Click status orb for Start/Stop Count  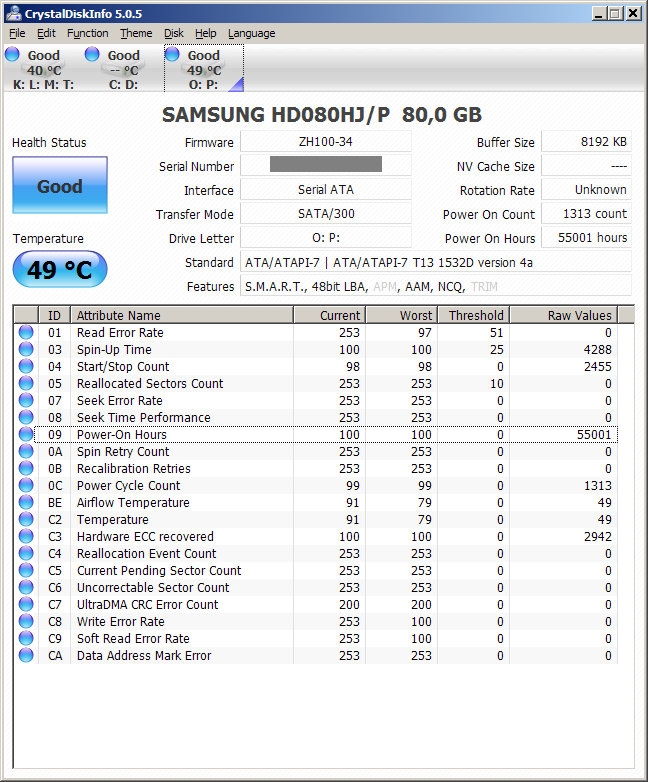[26, 366]
